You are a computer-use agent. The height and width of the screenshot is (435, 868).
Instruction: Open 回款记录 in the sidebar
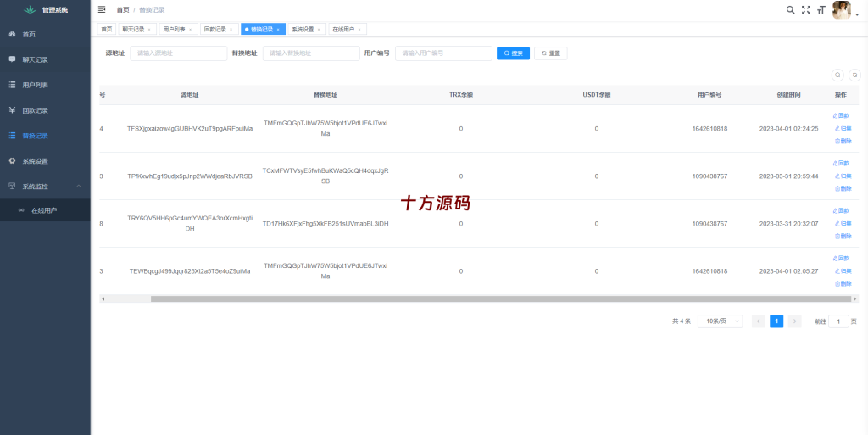tap(46, 111)
